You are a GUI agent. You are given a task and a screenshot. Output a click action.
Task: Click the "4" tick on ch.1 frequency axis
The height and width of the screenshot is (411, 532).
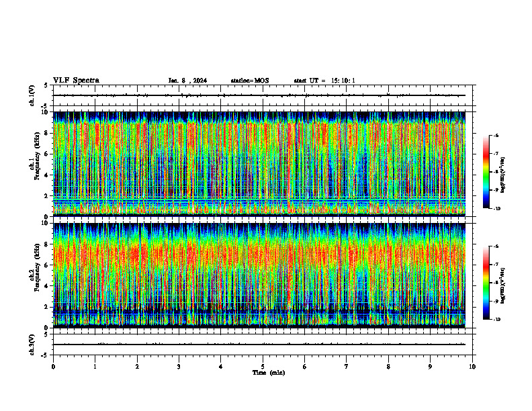pos(47,175)
